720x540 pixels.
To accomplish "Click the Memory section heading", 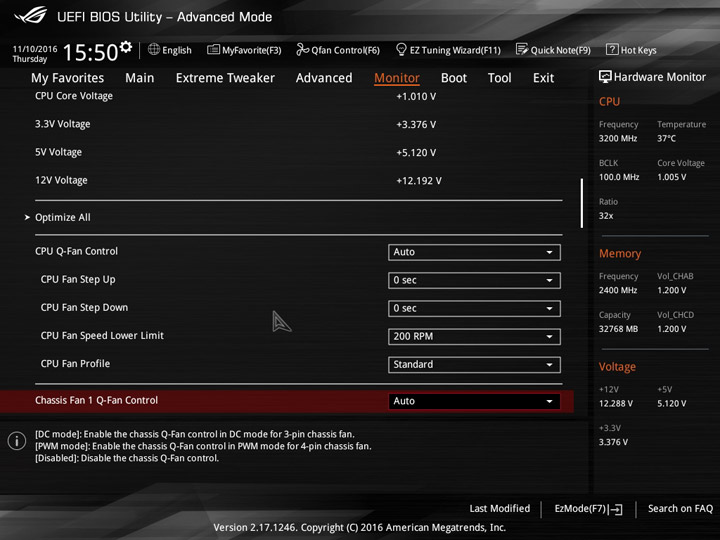I will point(619,253).
